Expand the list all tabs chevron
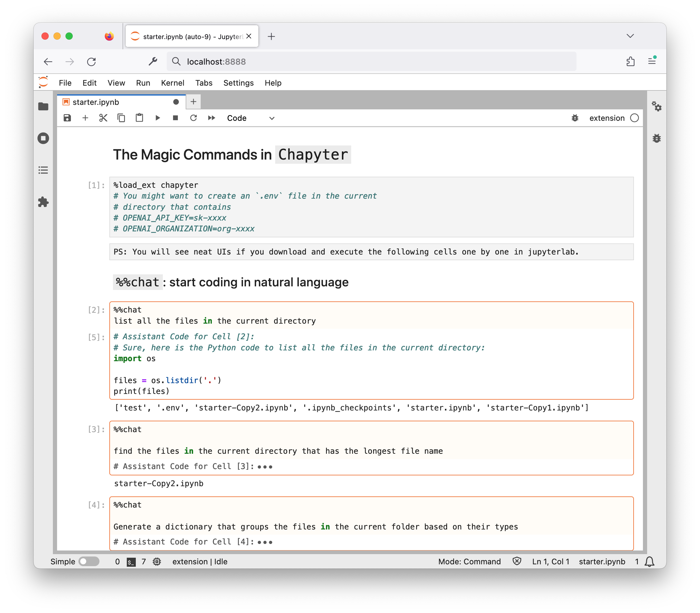Screen dimensions: 700x613 click(630, 36)
